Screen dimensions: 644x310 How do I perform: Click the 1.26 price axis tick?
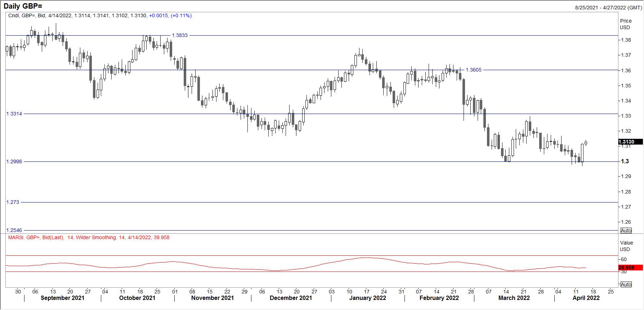[626, 222]
